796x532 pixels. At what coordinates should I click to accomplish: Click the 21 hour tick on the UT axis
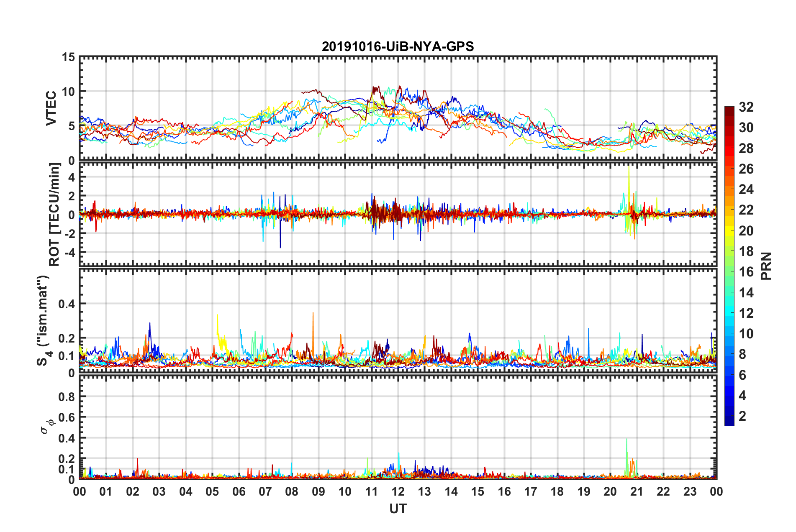click(x=637, y=491)
